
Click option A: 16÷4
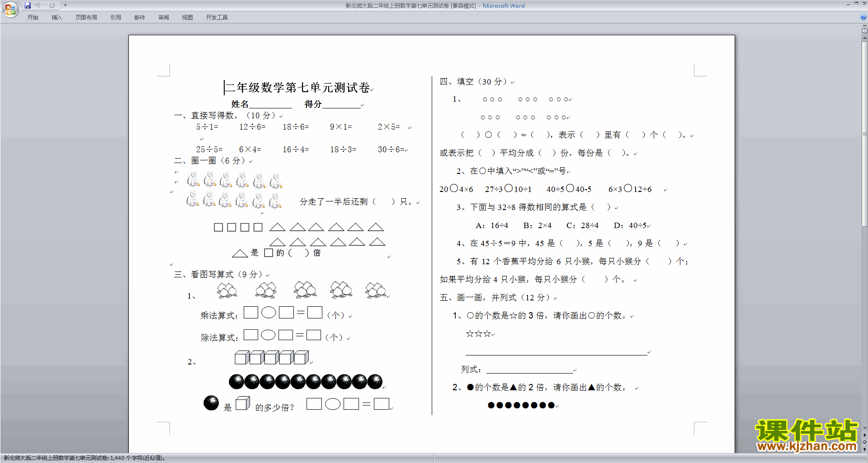pos(492,225)
